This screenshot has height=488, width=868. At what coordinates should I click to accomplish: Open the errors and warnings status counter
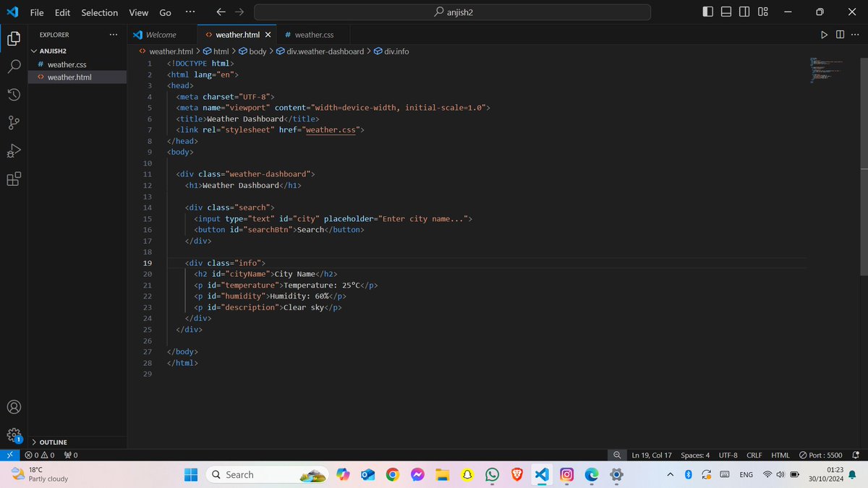tap(40, 455)
